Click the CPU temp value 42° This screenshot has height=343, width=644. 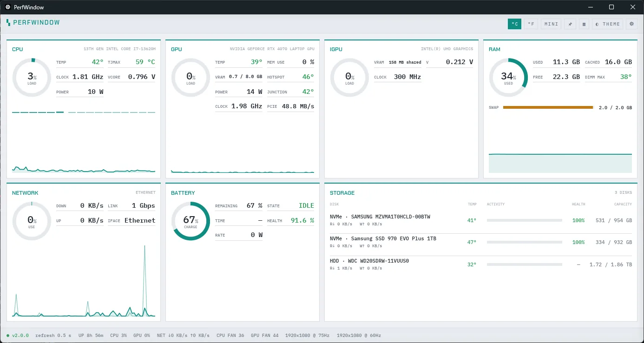click(98, 62)
